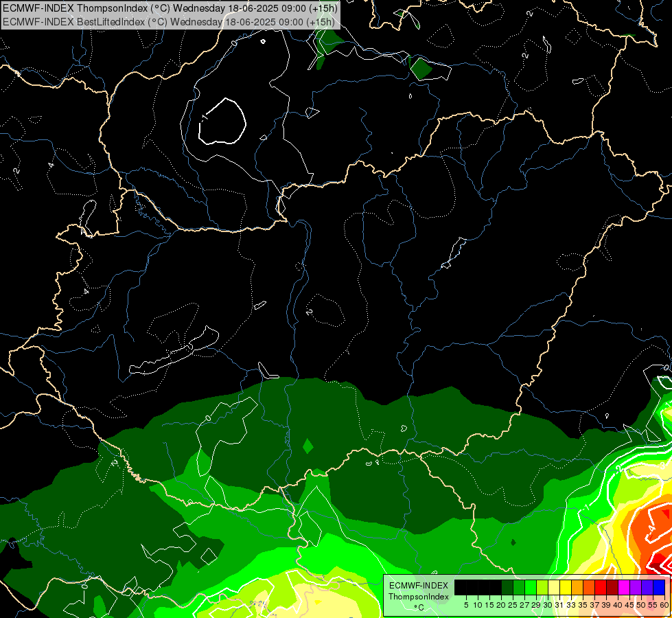Click the indigo 50-55 legend swatch
This screenshot has width=672, height=618.
[x=647, y=587]
